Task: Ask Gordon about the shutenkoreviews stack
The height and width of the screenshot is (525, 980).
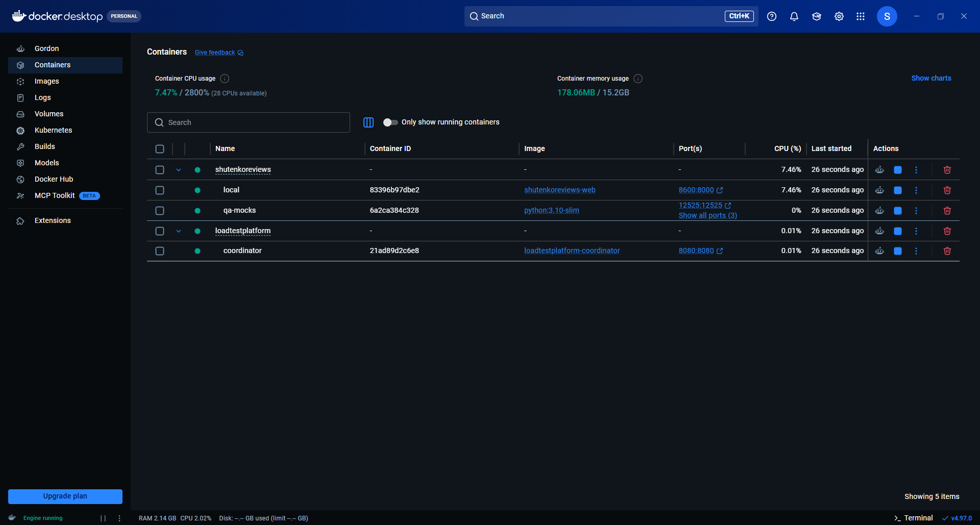Action: point(879,170)
